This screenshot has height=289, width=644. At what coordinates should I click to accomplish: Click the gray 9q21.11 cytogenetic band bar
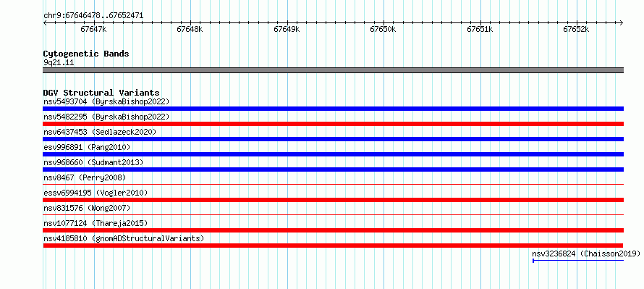(333, 70)
